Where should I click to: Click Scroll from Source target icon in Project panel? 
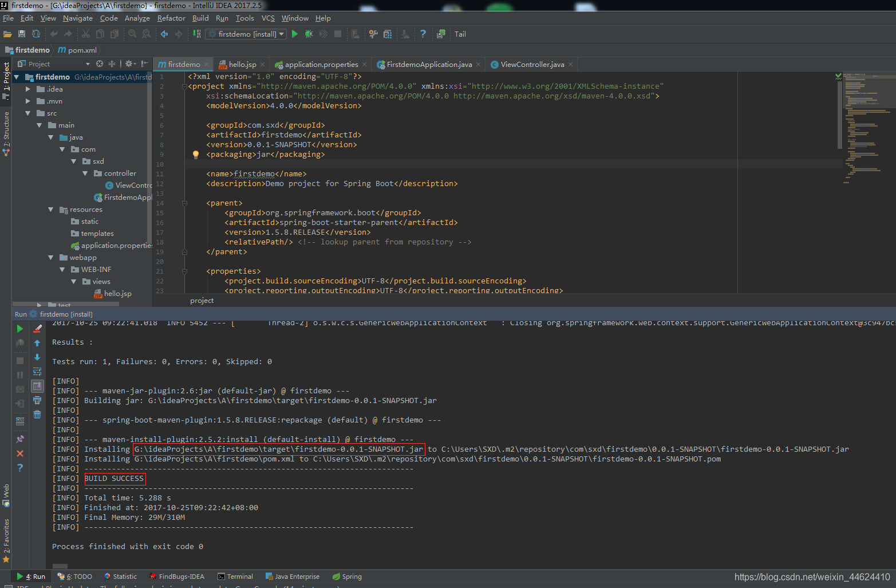[x=100, y=64]
